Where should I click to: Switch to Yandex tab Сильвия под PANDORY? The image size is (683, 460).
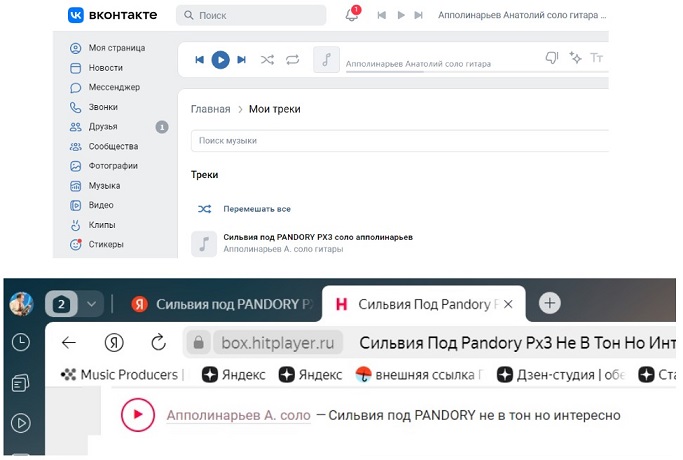(223, 304)
